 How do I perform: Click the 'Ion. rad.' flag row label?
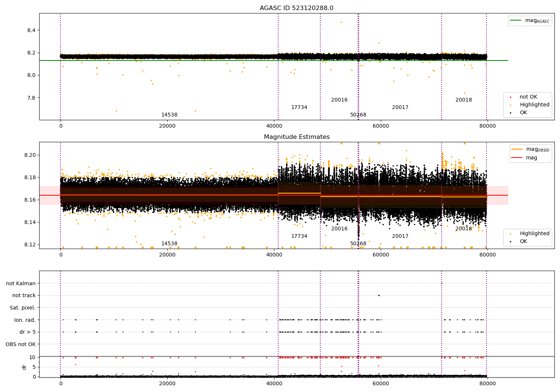[x=25, y=320]
